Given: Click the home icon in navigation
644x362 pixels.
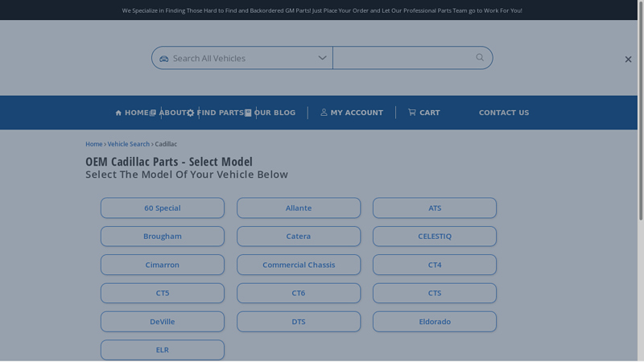Looking at the screenshot, I should coord(118,113).
